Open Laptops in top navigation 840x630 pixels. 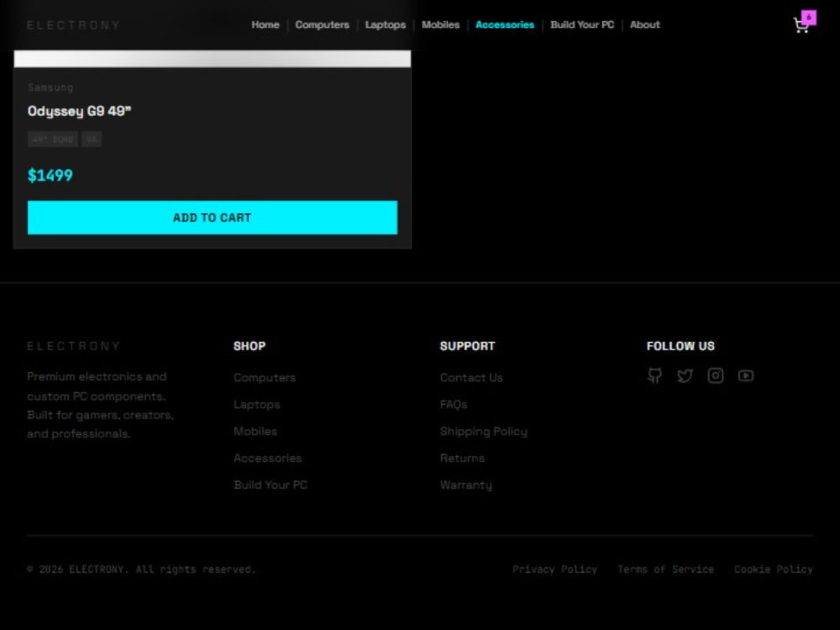pos(386,24)
